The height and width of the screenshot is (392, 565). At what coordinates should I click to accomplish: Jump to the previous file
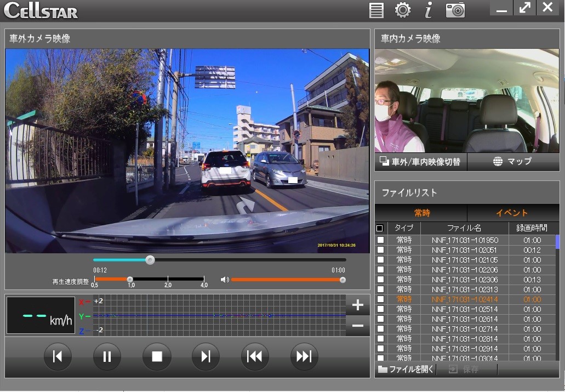(255, 356)
